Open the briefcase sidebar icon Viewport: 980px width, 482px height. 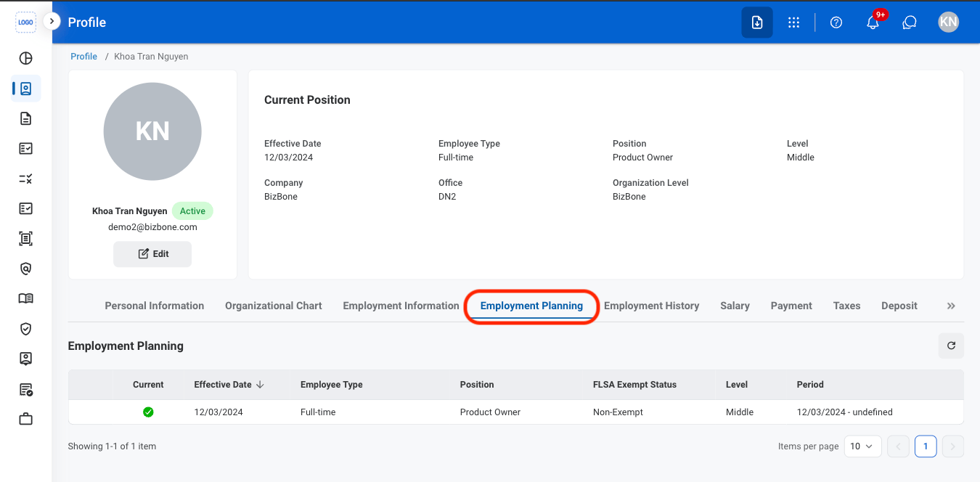[x=25, y=419]
